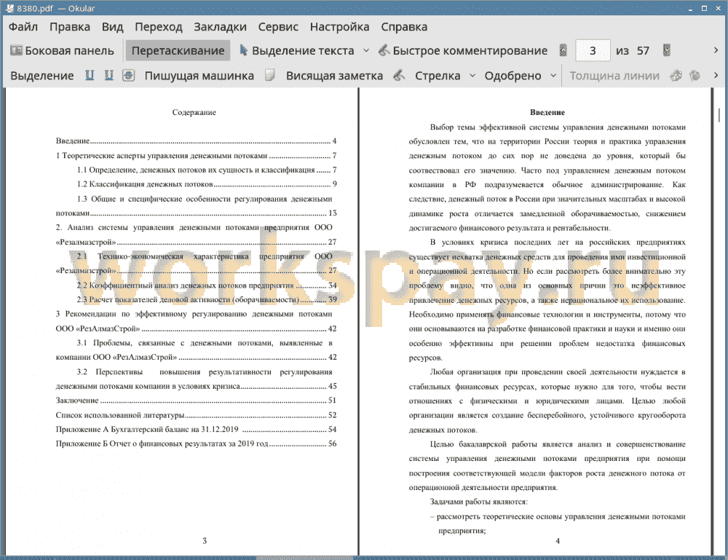Screen dimensions: 728x560
Task: Close the Okular window
Action: (x=718, y=8)
